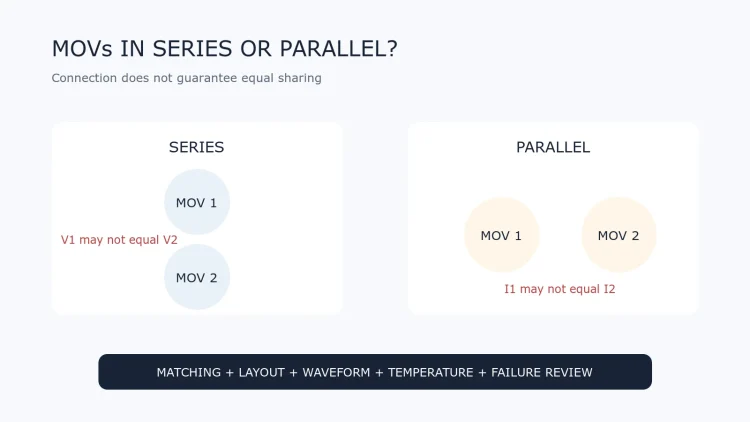Click the blue MOV 1 circle under SERIES
The width and height of the screenshot is (750, 422).
coord(197,202)
